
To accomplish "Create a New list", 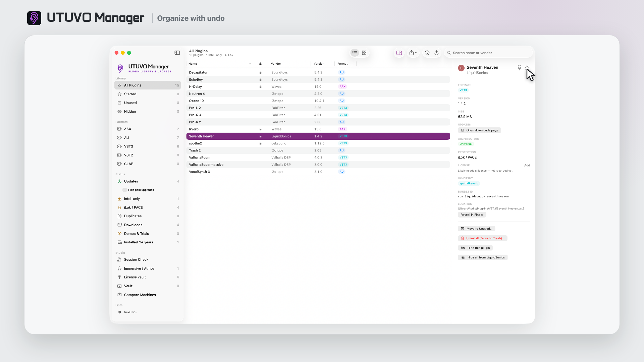I will pos(127,312).
